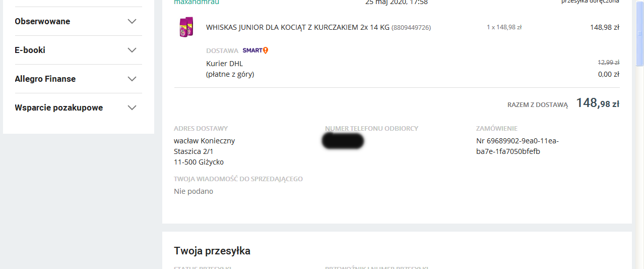Click the delivery address Staszica 2/1
The image size is (644, 269).
(x=194, y=151)
